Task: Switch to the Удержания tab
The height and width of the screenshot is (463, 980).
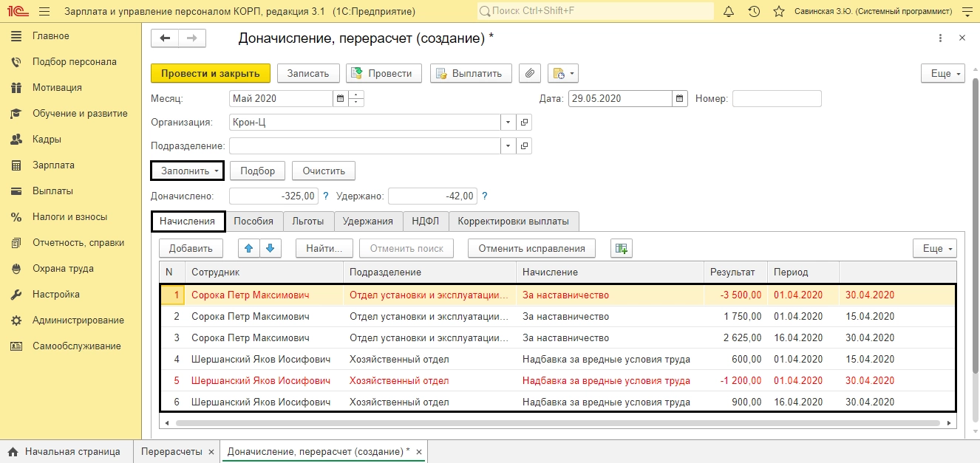Action: 368,221
